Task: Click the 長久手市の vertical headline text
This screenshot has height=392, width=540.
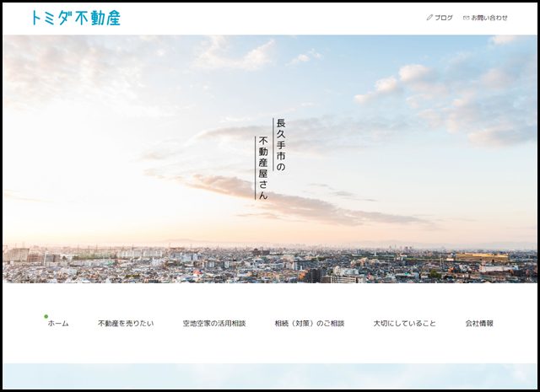Action: tap(281, 145)
